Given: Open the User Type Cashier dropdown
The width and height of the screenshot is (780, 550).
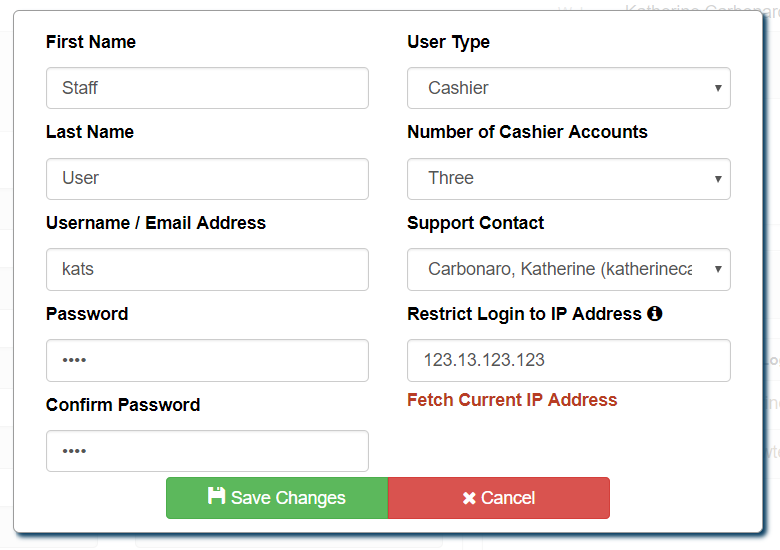Looking at the screenshot, I should click(569, 88).
